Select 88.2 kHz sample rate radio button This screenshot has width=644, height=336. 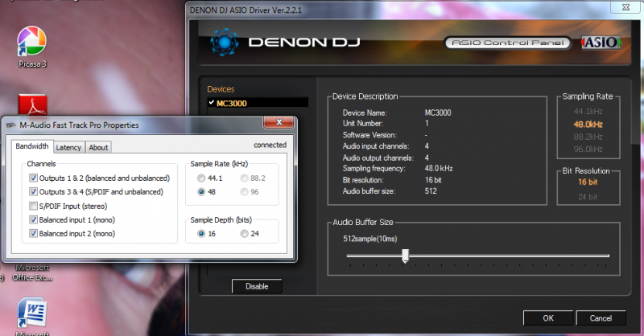tap(245, 178)
